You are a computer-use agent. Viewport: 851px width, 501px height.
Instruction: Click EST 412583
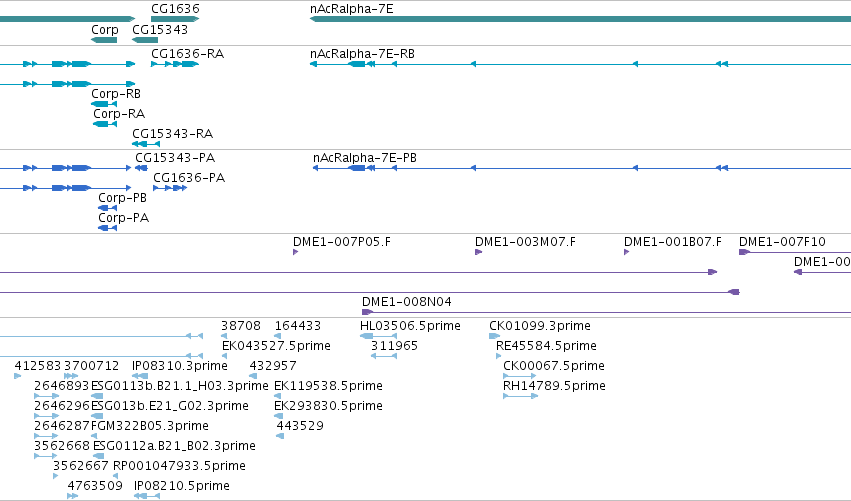point(38,366)
